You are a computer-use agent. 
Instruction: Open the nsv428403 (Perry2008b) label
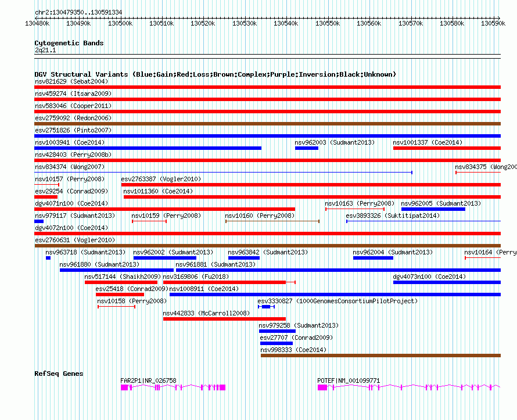[x=73, y=155]
